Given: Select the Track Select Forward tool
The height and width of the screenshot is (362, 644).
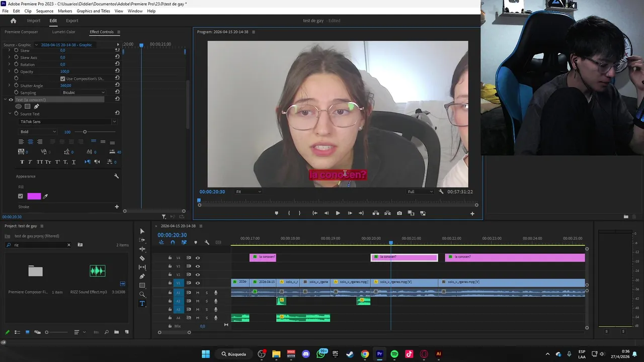Looking at the screenshot, I should 142,240.
